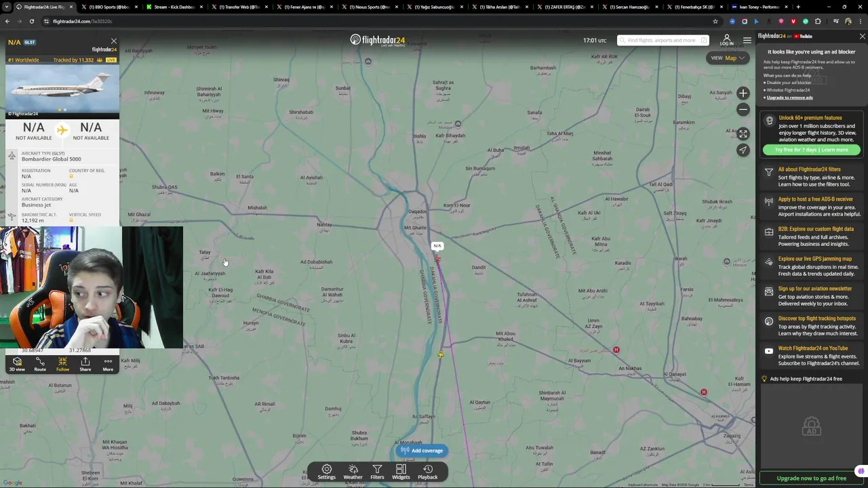This screenshot has width=868, height=488.
Task: Show the flight Route
Action: coord(40,365)
